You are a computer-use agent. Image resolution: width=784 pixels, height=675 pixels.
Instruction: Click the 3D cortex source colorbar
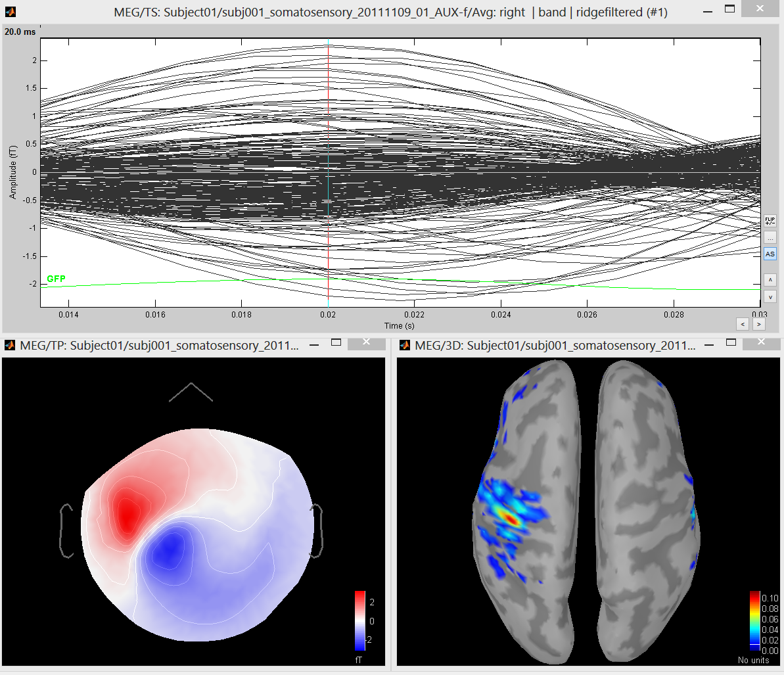tap(754, 620)
